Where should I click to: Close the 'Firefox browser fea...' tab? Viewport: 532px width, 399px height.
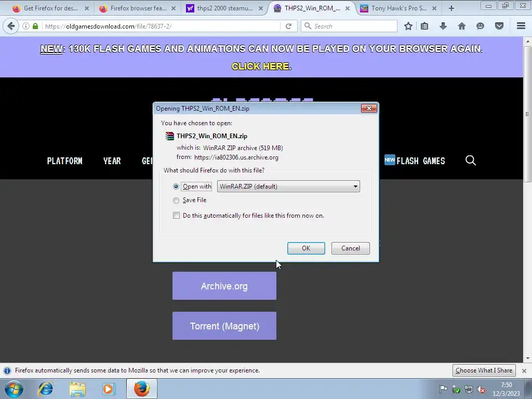point(174,8)
